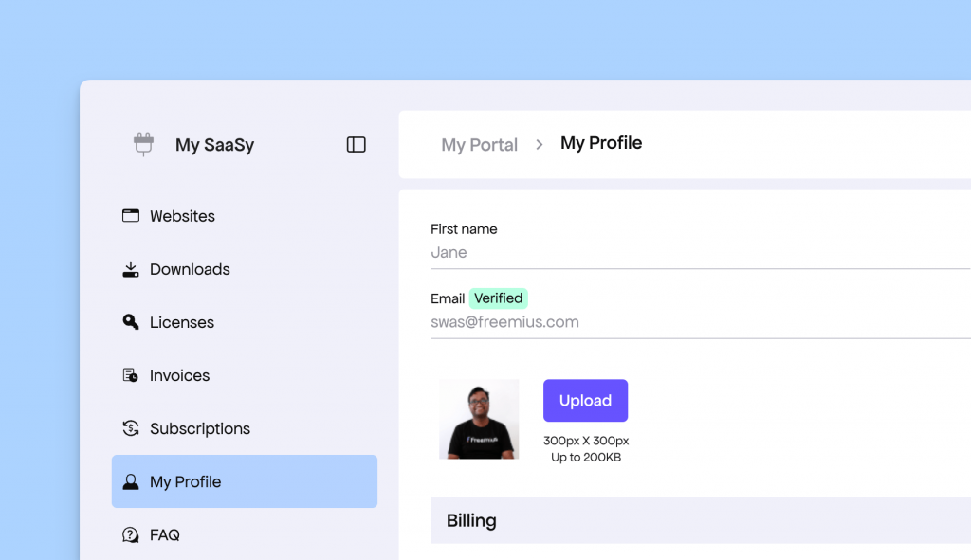
Task: Click the My Profile person icon
Action: coord(130,481)
